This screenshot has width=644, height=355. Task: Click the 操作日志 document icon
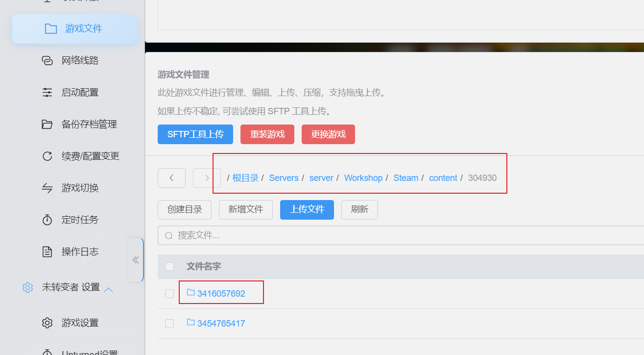point(47,252)
